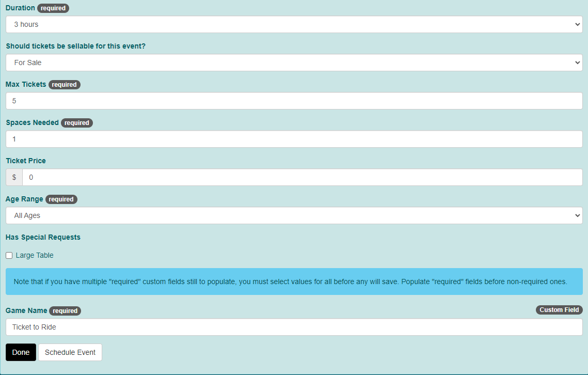The image size is (588, 375).
Task: Click the required badge next to Duration
Action: click(x=53, y=8)
